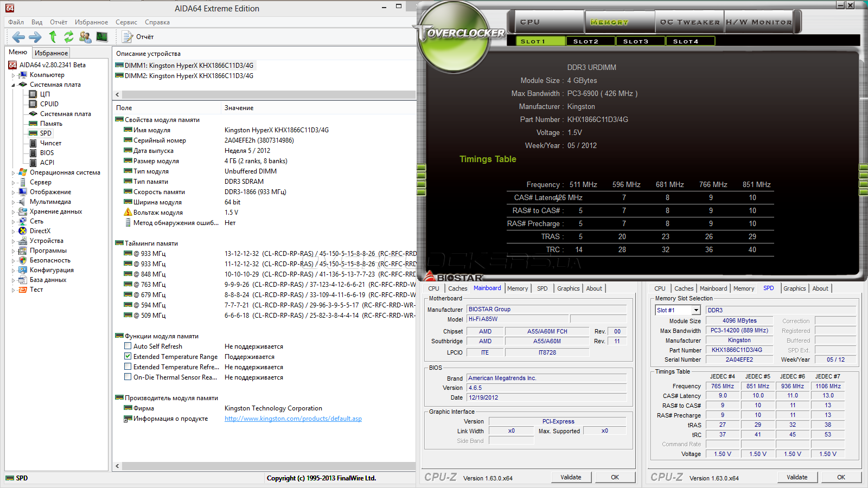The height and width of the screenshot is (488, 868).
Task: Select Системная плата child item under motherboard
Action: pos(66,114)
